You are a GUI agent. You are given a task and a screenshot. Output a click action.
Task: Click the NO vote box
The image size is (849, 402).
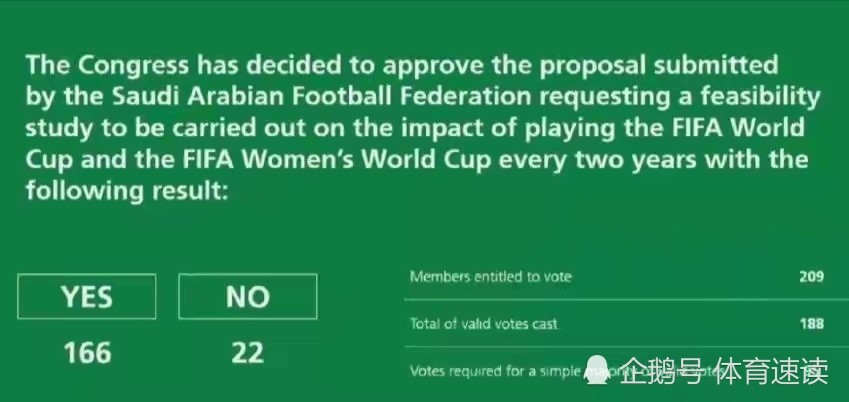[x=248, y=296]
